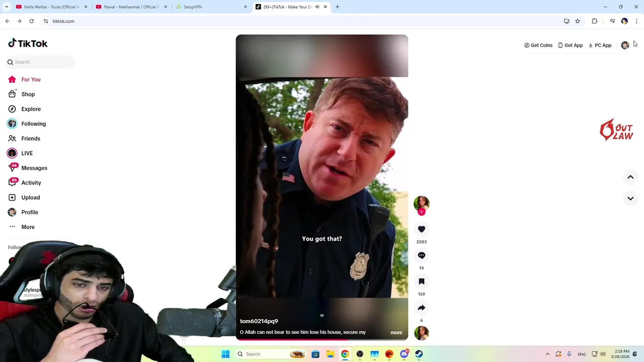This screenshot has width=644, height=362.
Task: Click Get Coins
Action: pyautogui.click(x=538, y=45)
